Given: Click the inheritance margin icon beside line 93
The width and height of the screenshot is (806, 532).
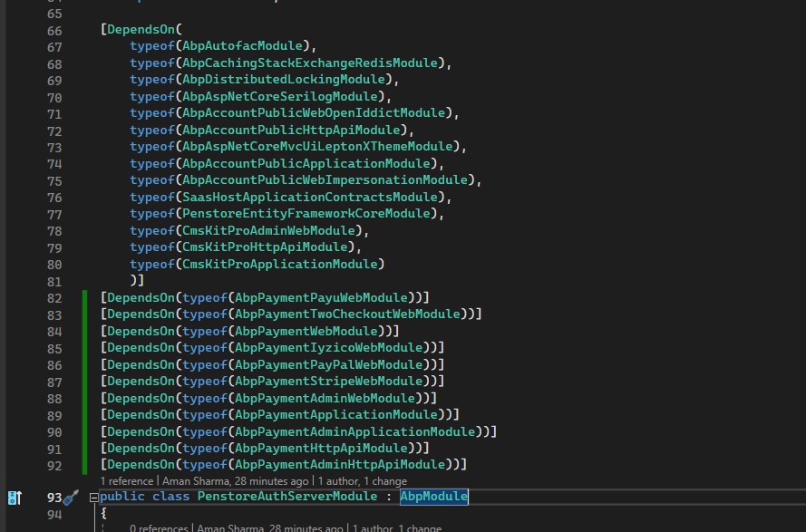Looking at the screenshot, I should point(15,498).
